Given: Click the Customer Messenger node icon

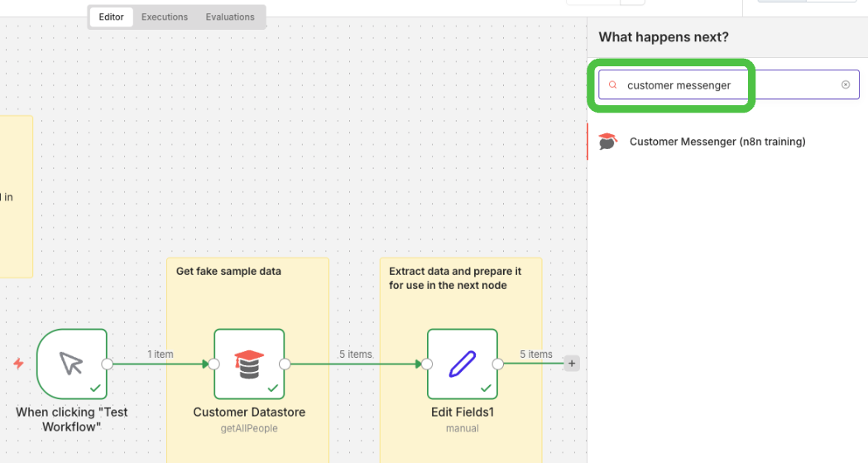Looking at the screenshot, I should [x=607, y=142].
